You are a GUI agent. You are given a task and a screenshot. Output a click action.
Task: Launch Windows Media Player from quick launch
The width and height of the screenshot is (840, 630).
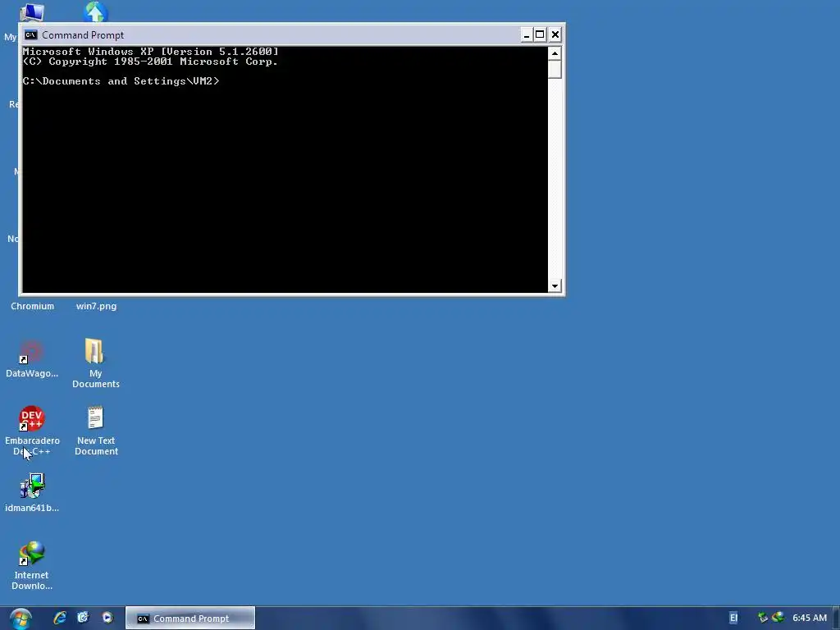107,618
